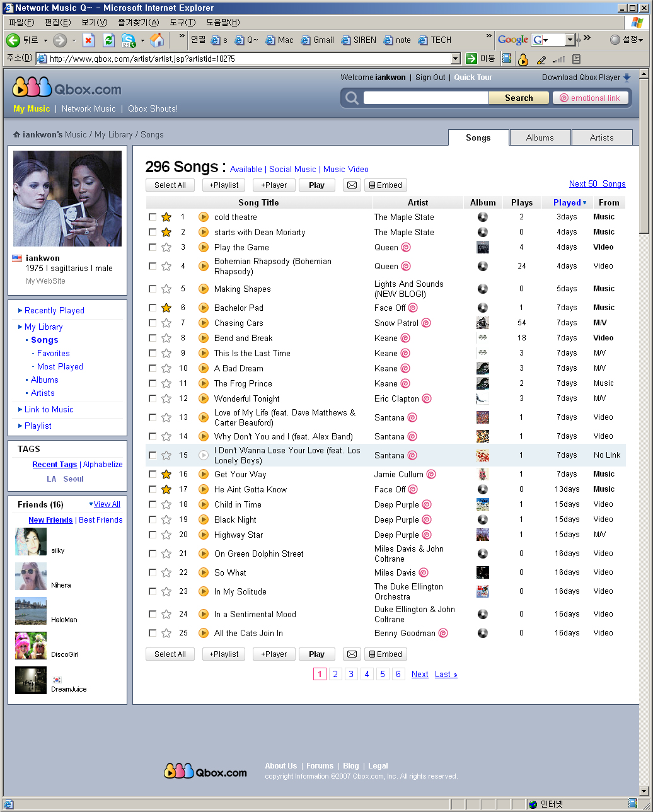Open album thumbnail for Play the Game
The height and width of the screenshot is (812, 653).
pos(483,247)
